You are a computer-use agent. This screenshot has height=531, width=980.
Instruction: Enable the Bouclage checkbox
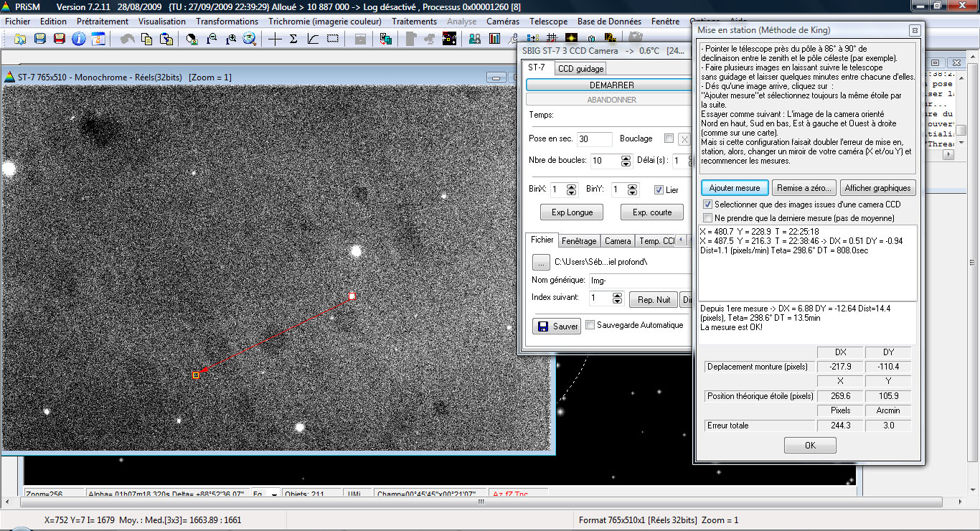[669, 138]
